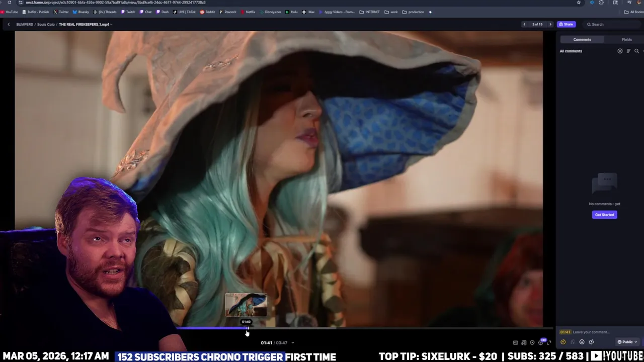
Task: Toggle the yellow timestamp clock icon
Action: click(563, 342)
